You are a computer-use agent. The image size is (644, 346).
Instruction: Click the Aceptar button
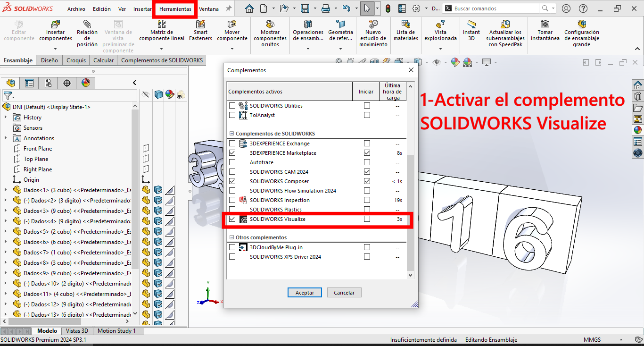tap(305, 293)
